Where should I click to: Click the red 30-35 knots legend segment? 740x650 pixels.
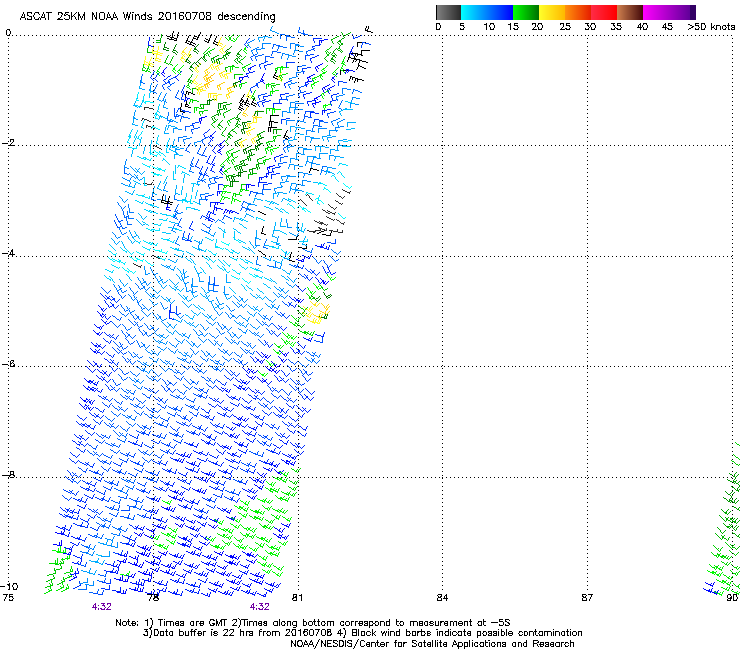pyautogui.click(x=604, y=12)
